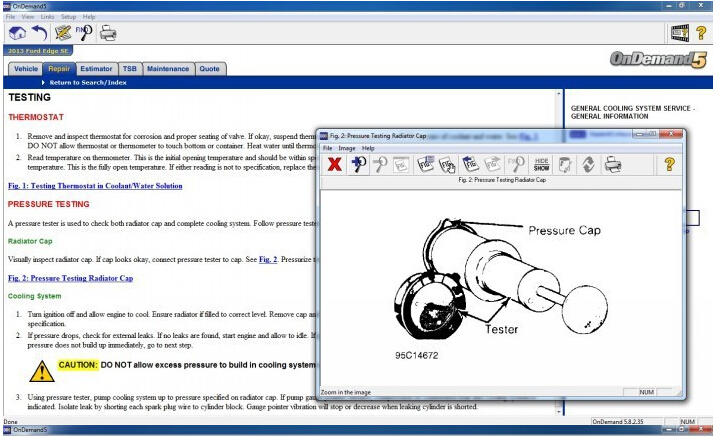Click the CAUTION highlighted label

tap(78, 365)
